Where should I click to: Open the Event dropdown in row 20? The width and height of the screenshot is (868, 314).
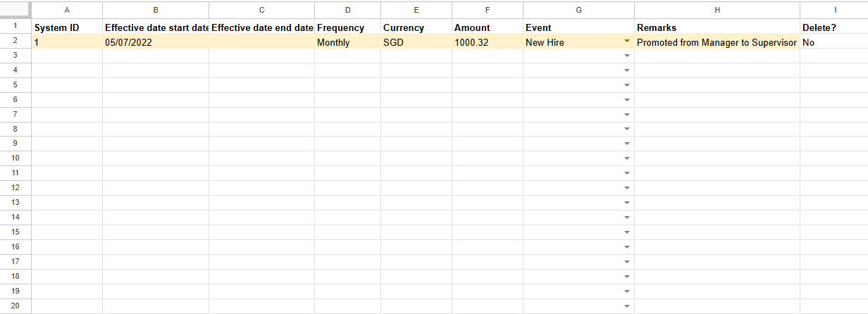[x=626, y=306]
